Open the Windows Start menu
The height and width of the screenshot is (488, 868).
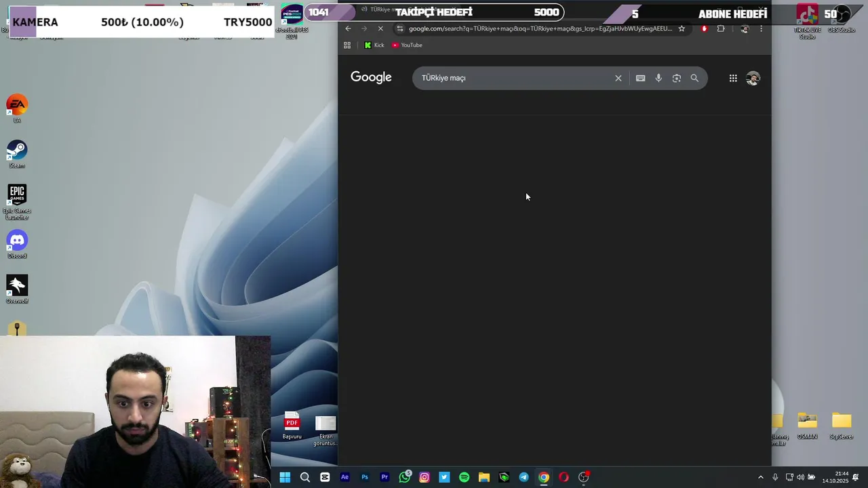click(x=285, y=477)
